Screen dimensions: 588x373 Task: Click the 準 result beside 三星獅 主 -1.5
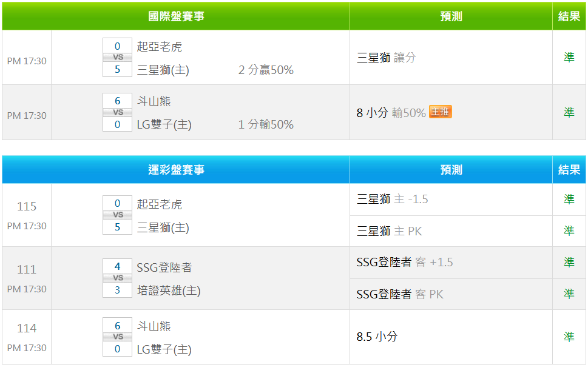(569, 199)
